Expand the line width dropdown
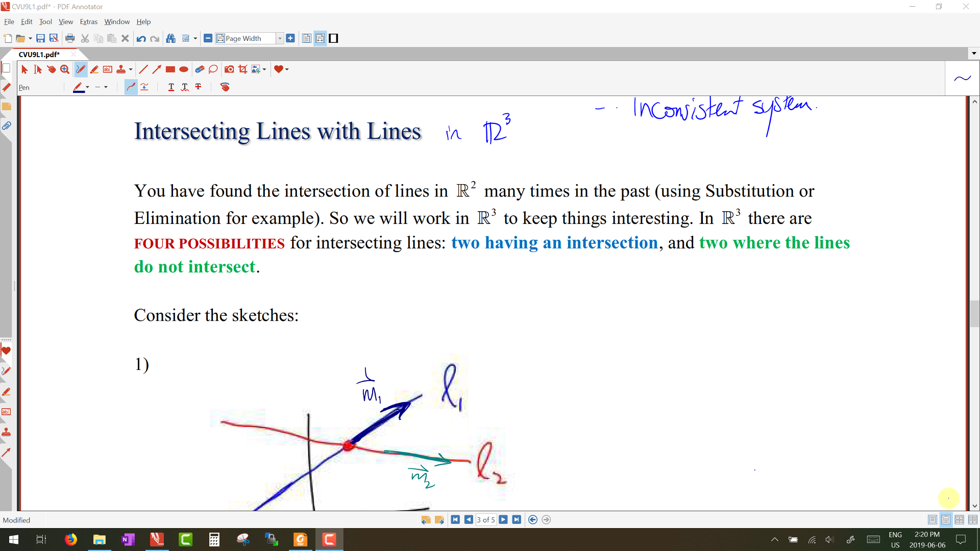 pos(106,87)
